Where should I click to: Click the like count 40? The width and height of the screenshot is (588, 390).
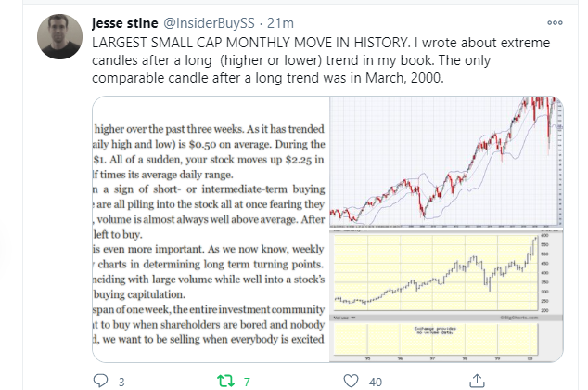(376, 379)
